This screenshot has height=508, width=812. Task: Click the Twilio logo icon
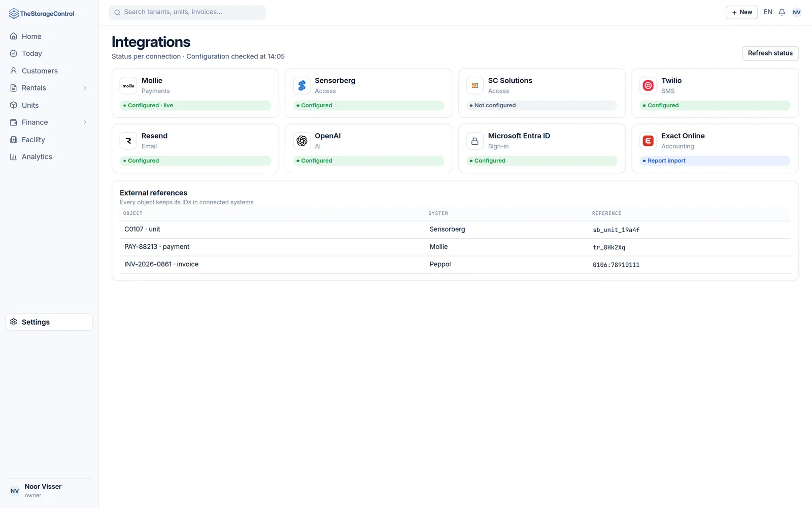[648, 86]
